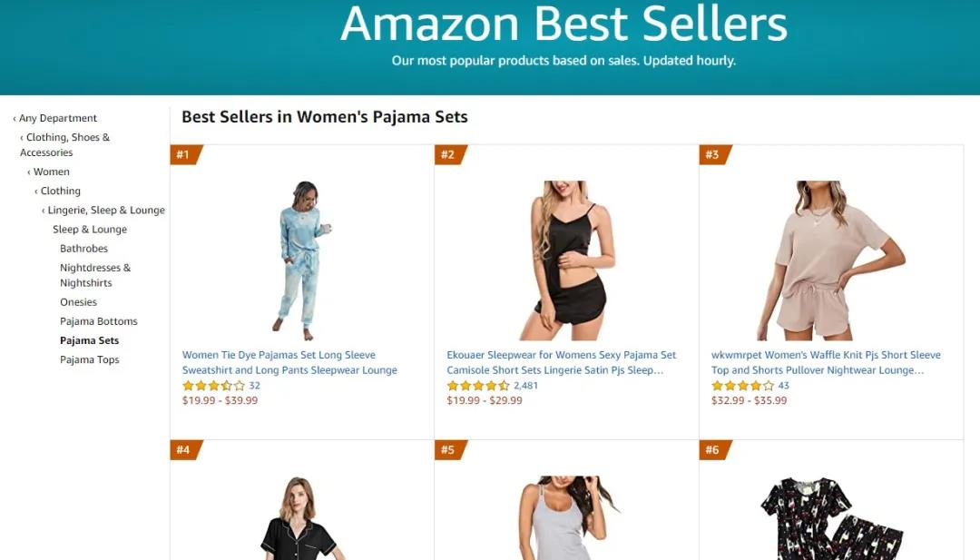980x560 pixels.
Task: Click the #4 rank badge
Action: click(x=183, y=450)
